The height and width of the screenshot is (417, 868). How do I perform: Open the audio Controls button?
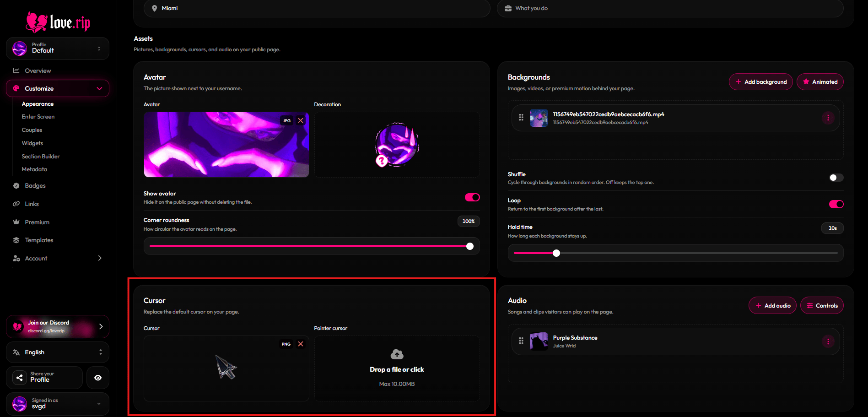pos(822,305)
